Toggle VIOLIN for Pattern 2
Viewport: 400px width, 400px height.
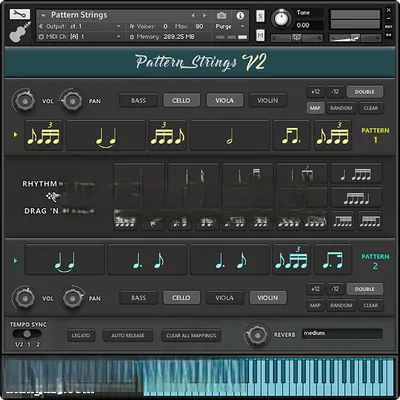coord(268,298)
